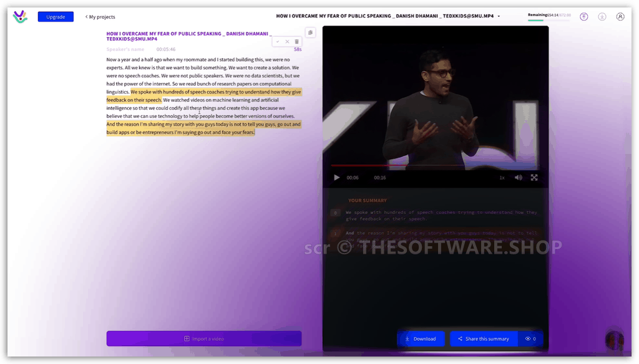Viewport: 639px width, 364px height.
Task: Click the 00:05:46 segment timestamp
Action: click(x=166, y=49)
